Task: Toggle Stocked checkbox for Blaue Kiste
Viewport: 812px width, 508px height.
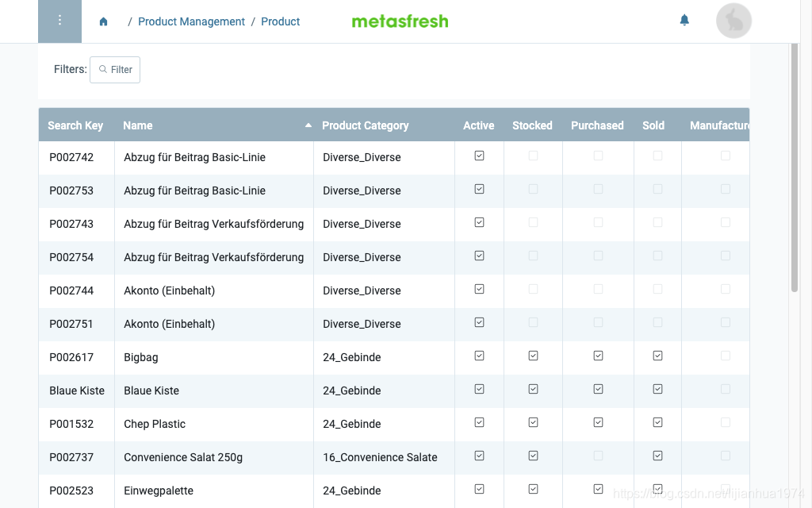Action: click(533, 389)
